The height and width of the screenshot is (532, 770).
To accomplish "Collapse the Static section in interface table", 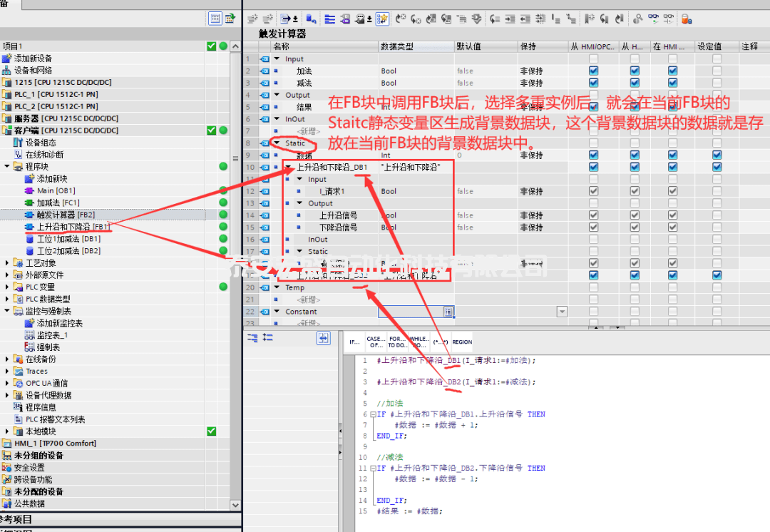I will 276,143.
